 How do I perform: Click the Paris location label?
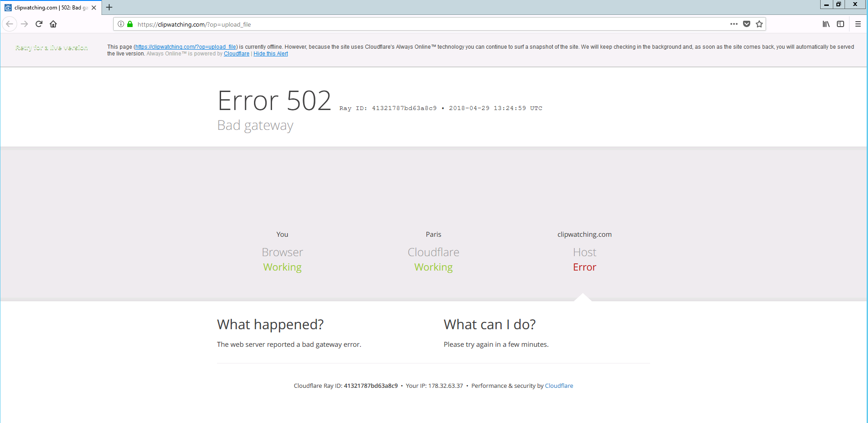pyautogui.click(x=434, y=234)
